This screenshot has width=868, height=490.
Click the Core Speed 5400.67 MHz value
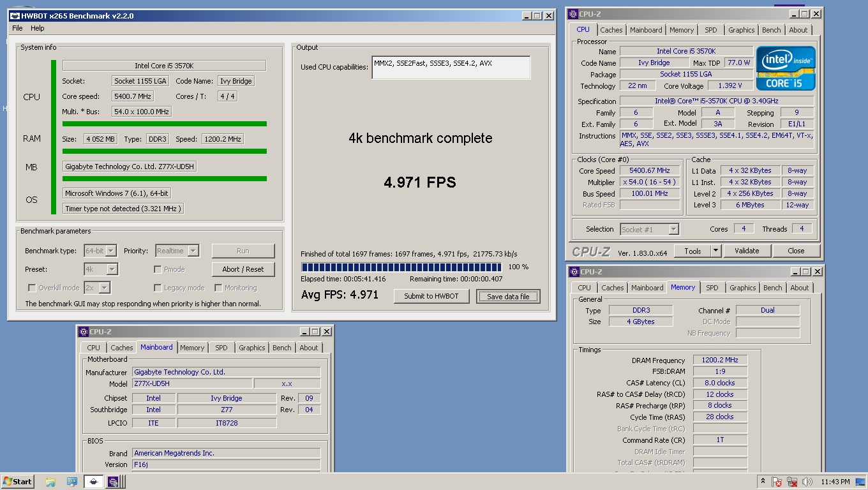coord(650,171)
